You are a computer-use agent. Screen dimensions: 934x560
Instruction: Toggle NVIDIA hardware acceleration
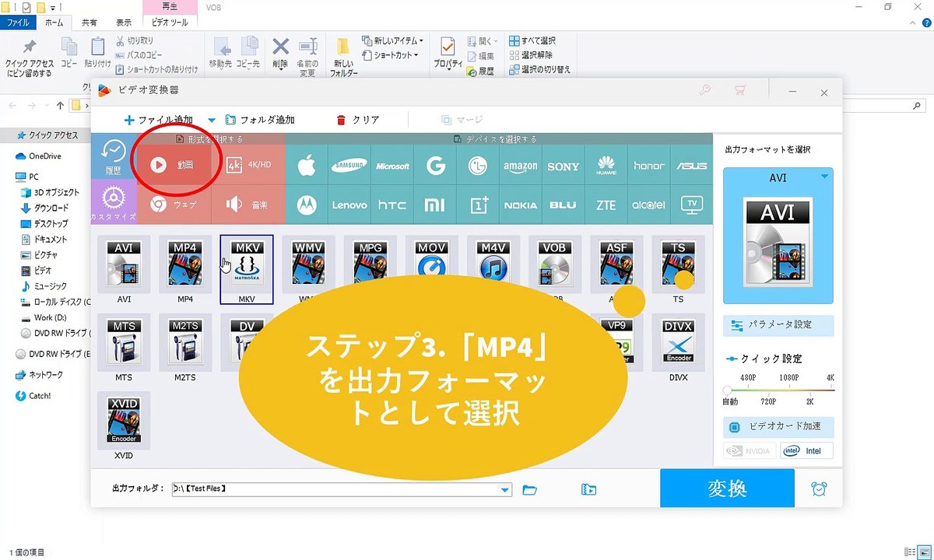(x=748, y=450)
